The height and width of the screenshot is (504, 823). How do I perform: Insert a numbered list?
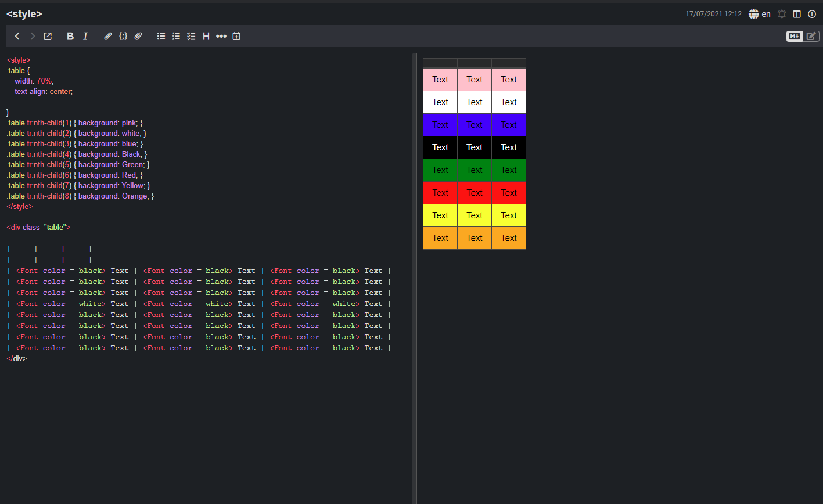click(x=176, y=36)
